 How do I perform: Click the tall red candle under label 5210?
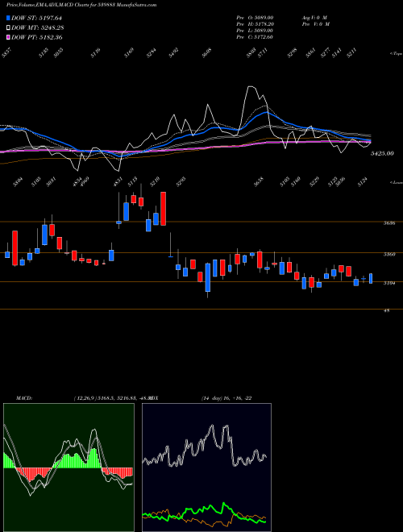click(163, 209)
